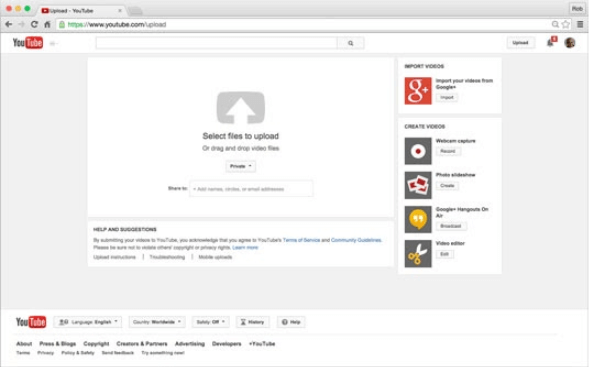Viewport: 589px width, 369px height.
Task: Toggle the Safety Off dropdown
Action: coord(210,322)
